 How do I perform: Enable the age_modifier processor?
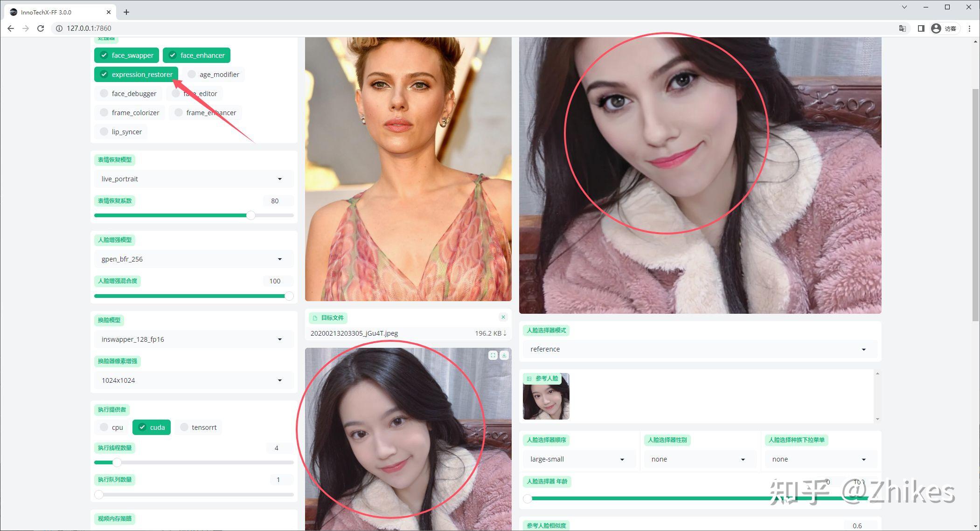(x=213, y=74)
